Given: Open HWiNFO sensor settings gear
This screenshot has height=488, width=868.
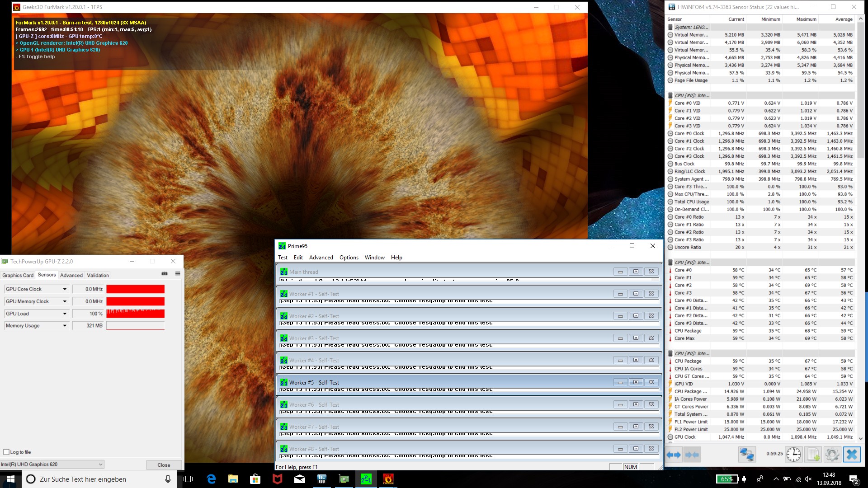Looking at the screenshot, I should pos(832,455).
